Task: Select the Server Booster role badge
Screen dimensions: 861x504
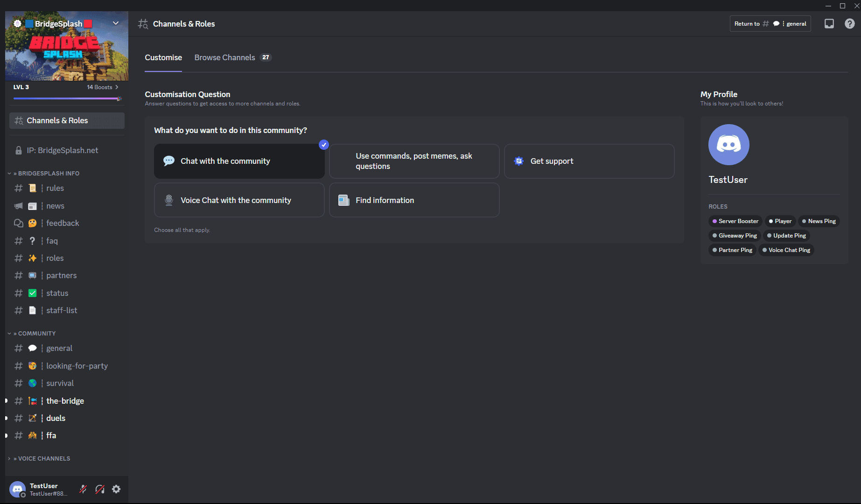Action: click(735, 221)
